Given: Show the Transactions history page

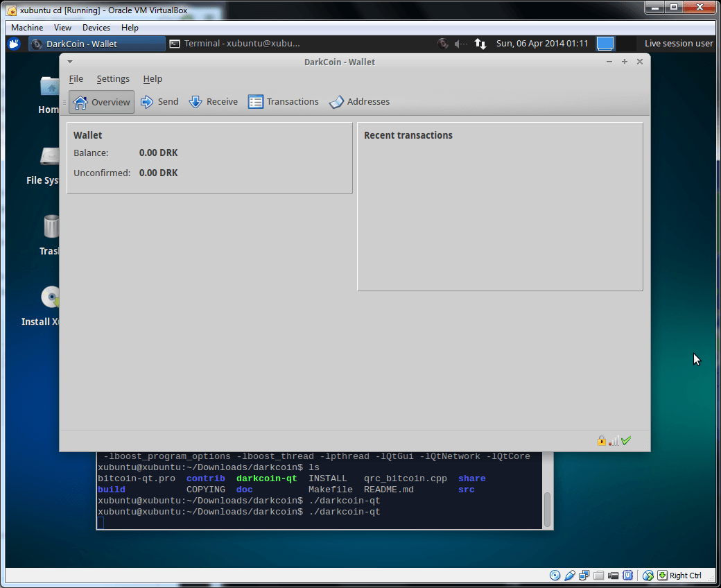Looking at the screenshot, I should coord(284,102).
